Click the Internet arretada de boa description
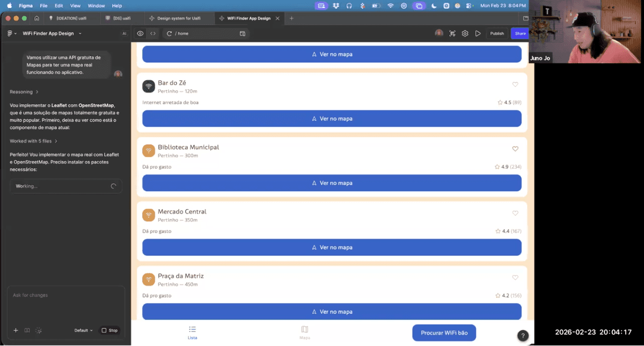 point(170,102)
